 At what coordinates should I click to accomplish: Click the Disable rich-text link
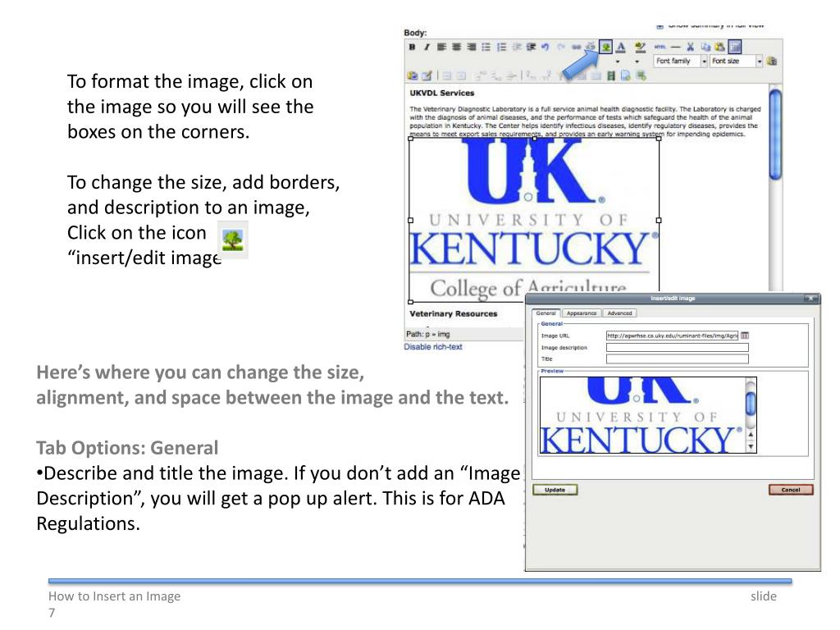[433, 347]
